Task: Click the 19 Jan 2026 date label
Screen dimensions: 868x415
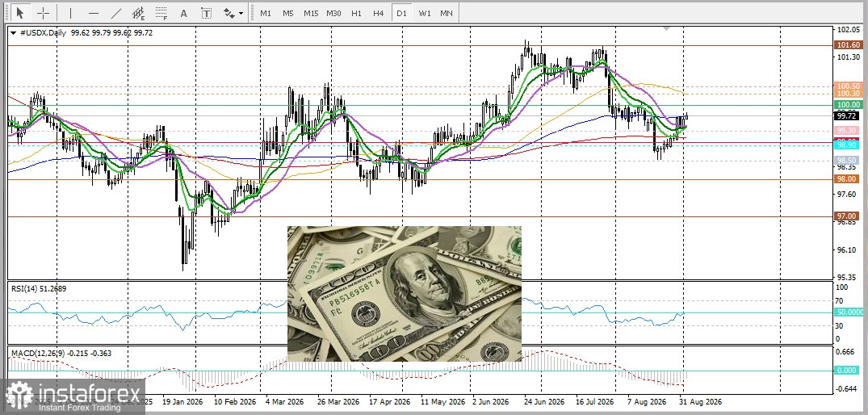Action: tap(182, 400)
